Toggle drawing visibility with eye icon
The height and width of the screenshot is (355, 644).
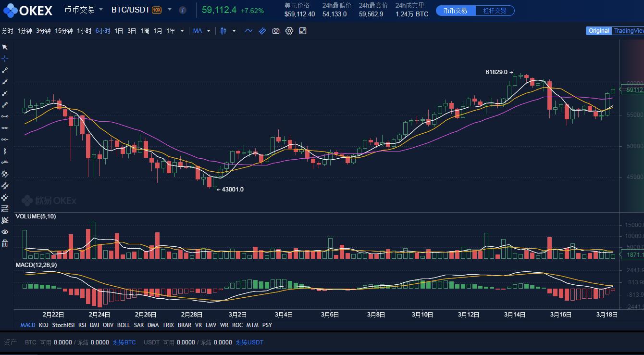coord(5,232)
